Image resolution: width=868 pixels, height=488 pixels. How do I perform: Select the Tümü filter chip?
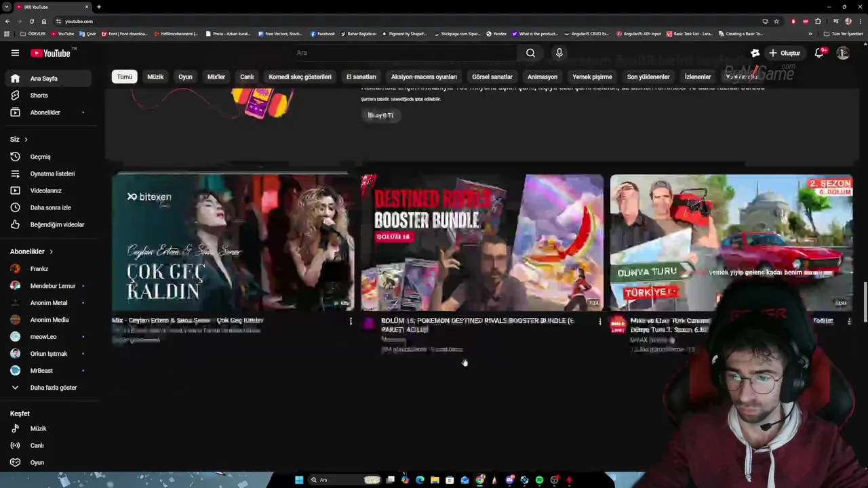tap(125, 77)
